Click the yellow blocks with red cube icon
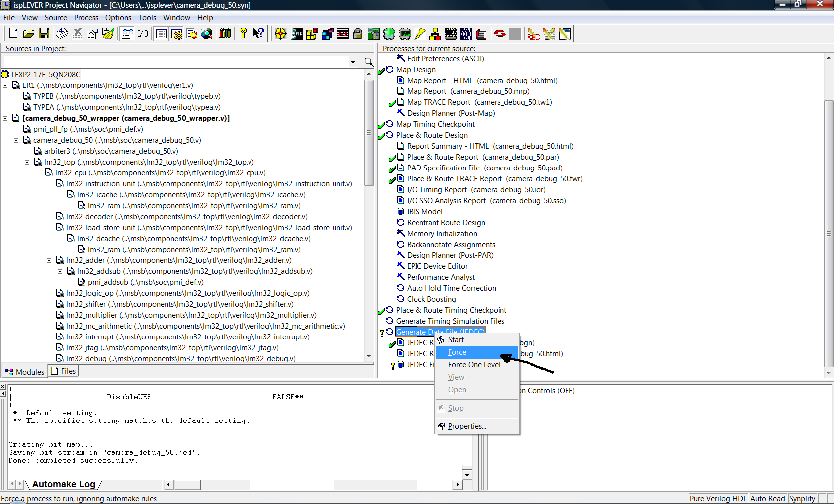This screenshot has height=504, width=834. click(x=312, y=33)
